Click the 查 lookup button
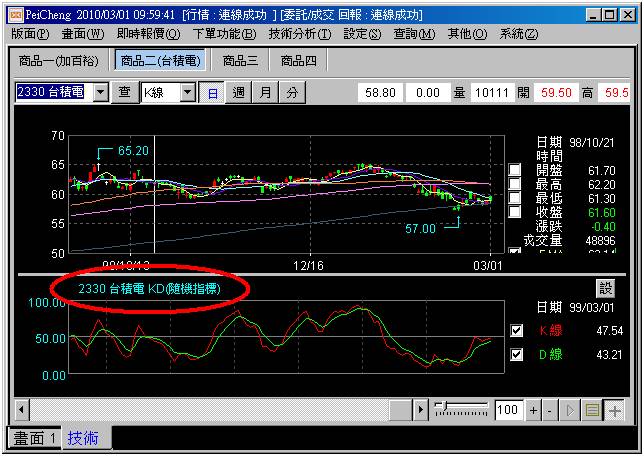Viewport: 644px width, 456px height. click(125, 92)
